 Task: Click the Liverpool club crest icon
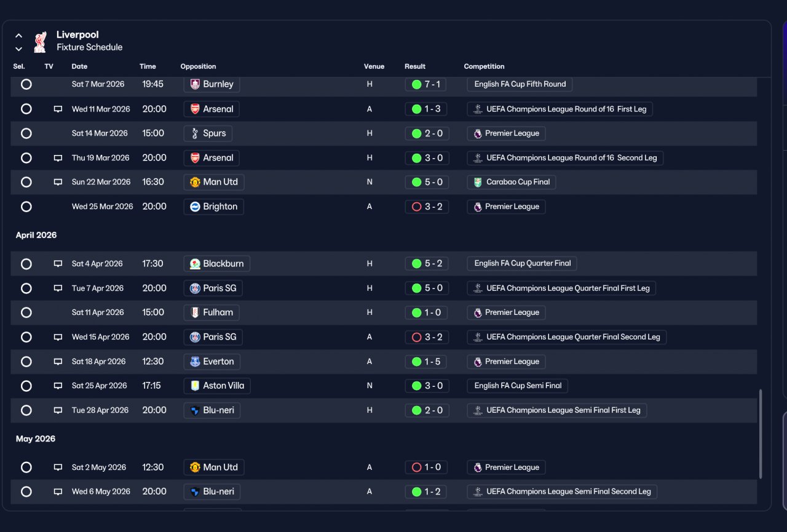point(40,42)
